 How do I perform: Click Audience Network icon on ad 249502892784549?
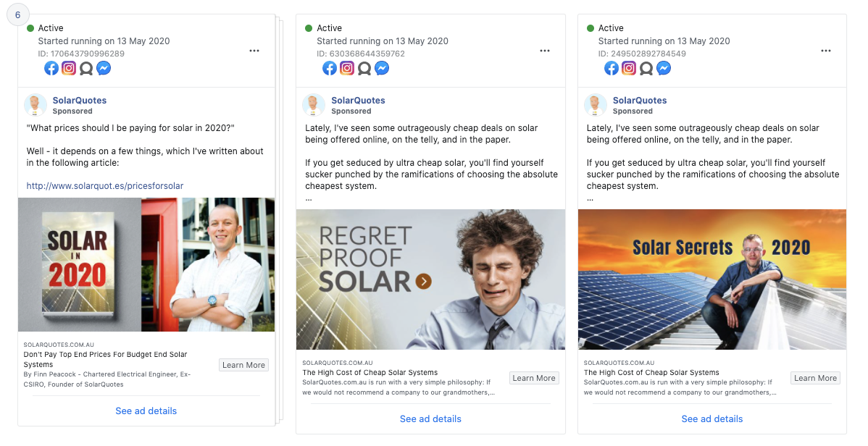646,68
